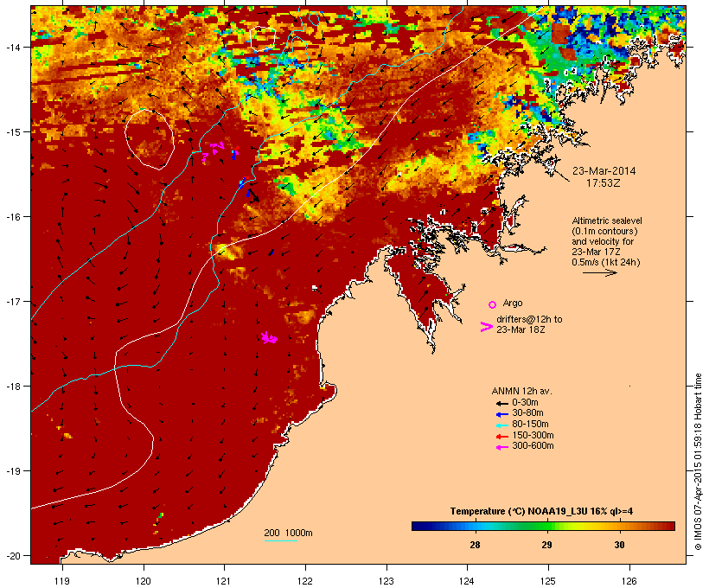Click the longitude axis label 124
The image size is (709, 588).
coord(467,581)
